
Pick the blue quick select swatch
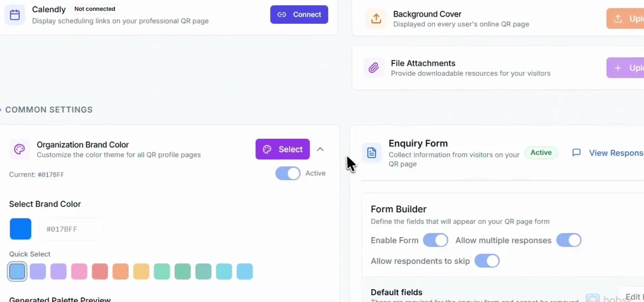[x=17, y=271]
